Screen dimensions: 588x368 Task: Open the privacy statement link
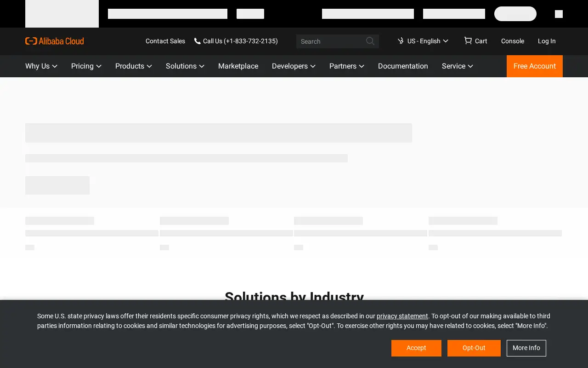pyautogui.click(x=402, y=316)
